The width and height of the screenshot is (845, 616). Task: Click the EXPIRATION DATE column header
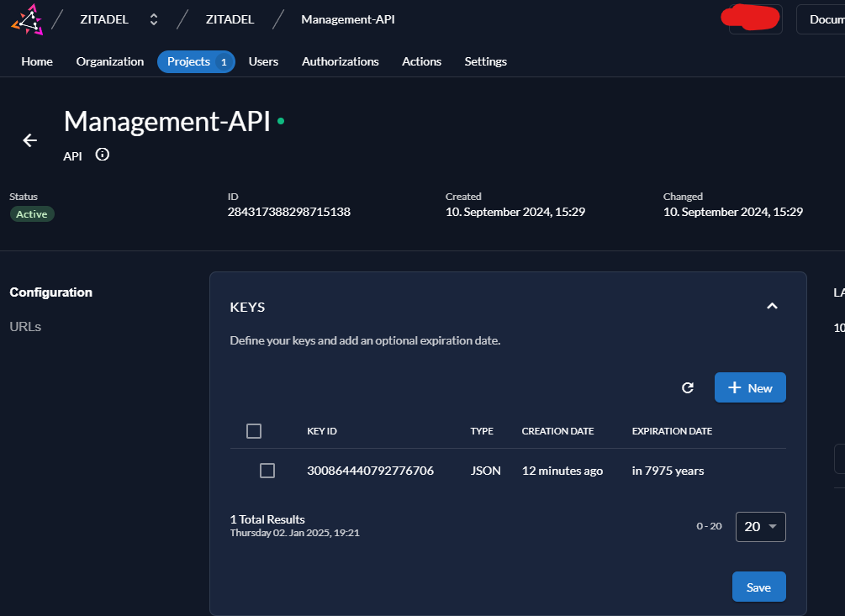click(672, 431)
